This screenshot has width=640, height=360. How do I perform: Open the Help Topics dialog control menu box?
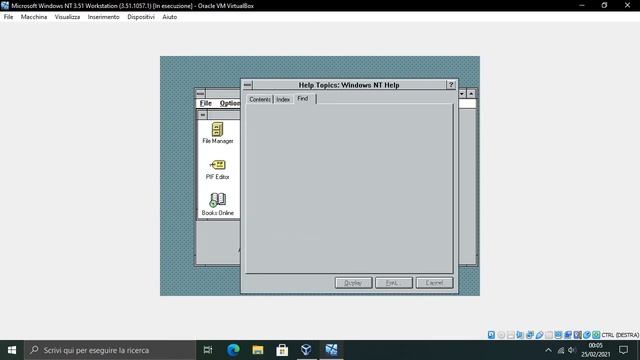click(247, 85)
